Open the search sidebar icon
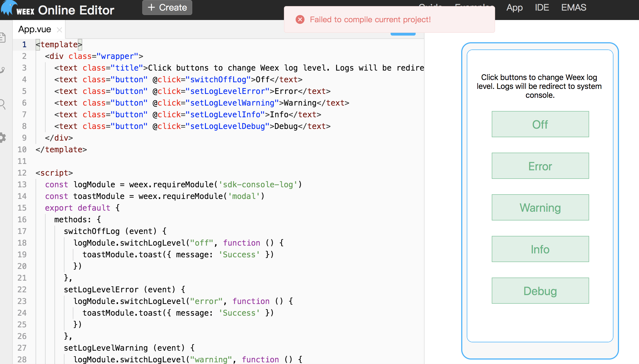This screenshot has height=364, width=639. [x=3, y=104]
